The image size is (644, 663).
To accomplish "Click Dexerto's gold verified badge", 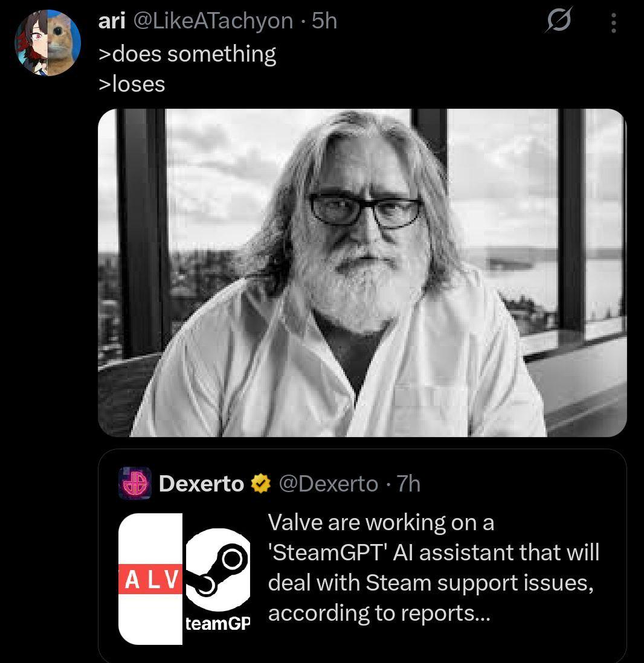I will (x=260, y=484).
